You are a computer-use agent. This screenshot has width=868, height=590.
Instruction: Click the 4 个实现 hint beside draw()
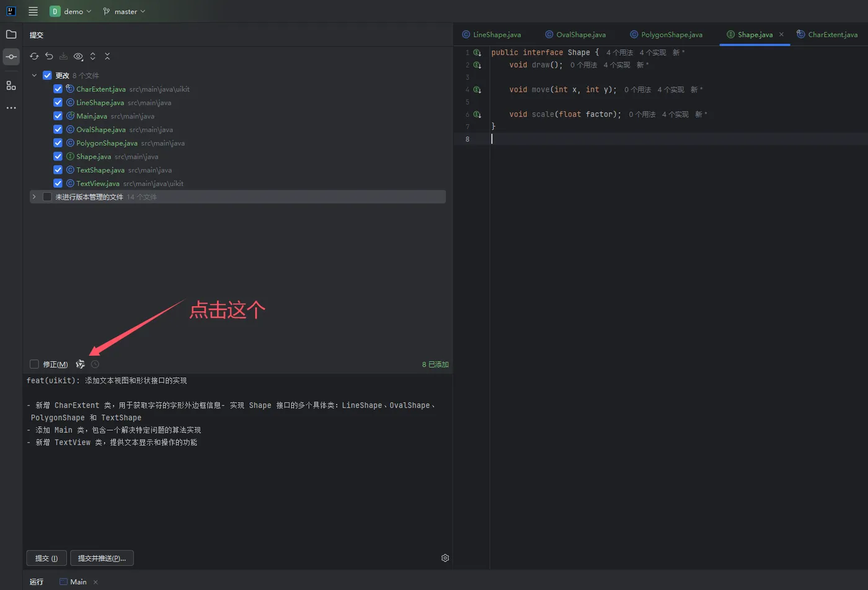(x=617, y=65)
